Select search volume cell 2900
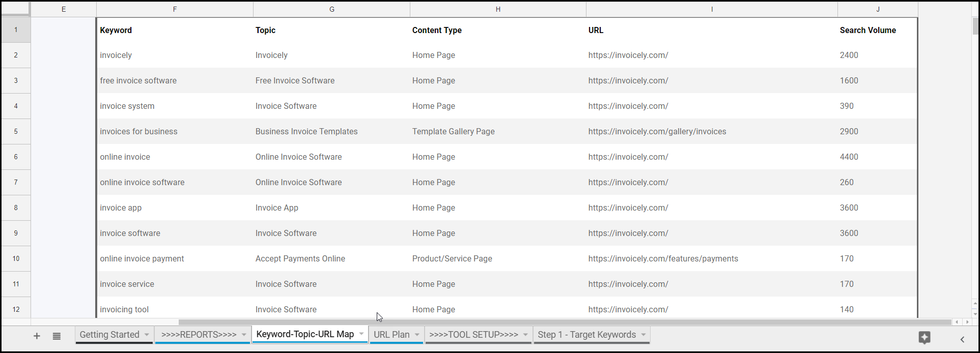Viewport: 980px width, 353px height. pos(878,132)
